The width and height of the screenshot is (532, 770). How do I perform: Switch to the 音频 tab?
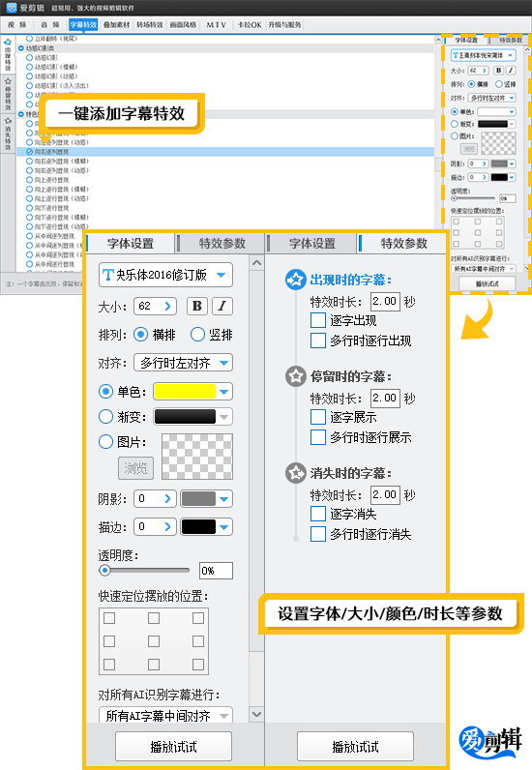click(x=50, y=24)
